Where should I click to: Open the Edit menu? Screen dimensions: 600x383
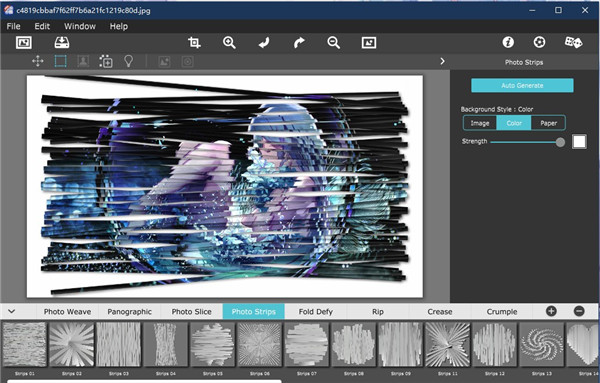click(42, 26)
